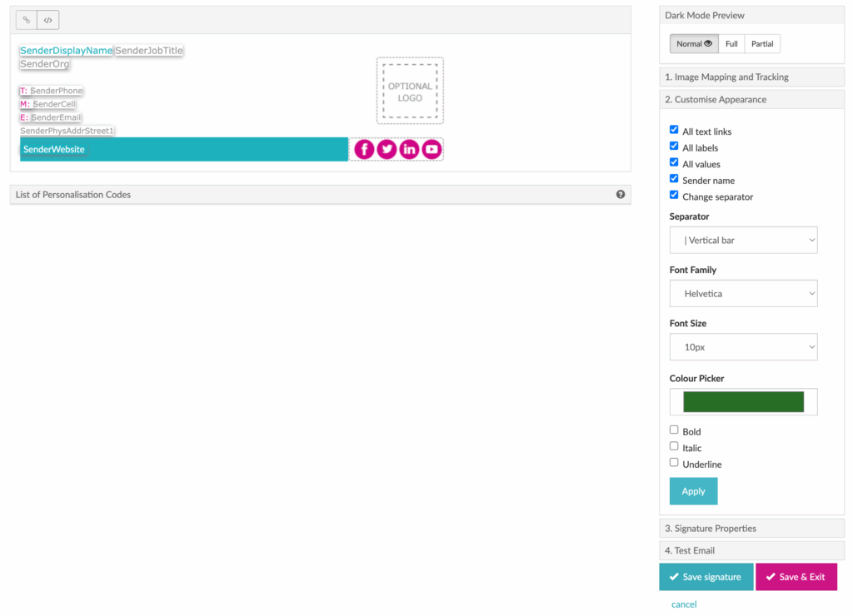This screenshot has height=616, width=853.
Task: Open the Separator dropdown
Action: (x=743, y=240)
